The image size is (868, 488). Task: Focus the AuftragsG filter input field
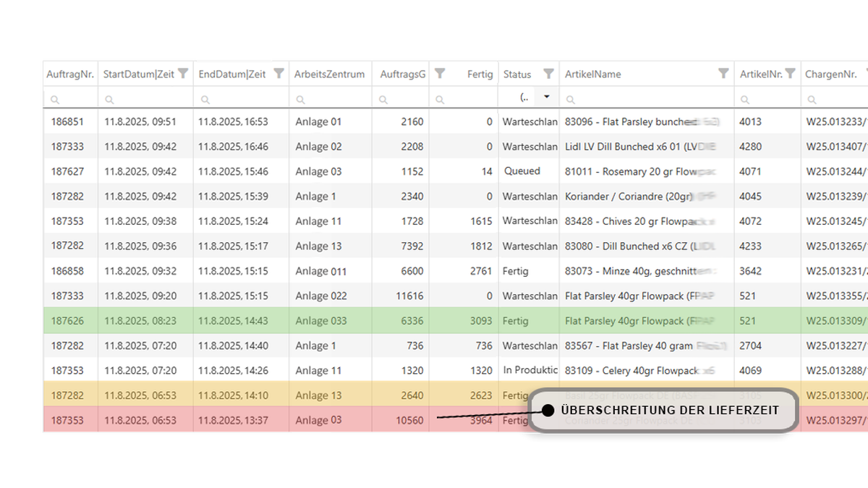[401, 98]
